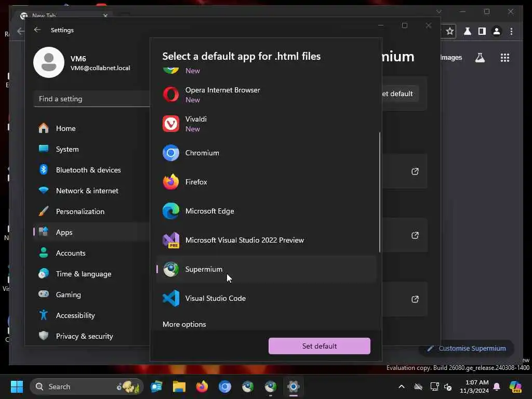Viewport: 532px width, 399px height.
Task: Select Microsoft Visual Studio 2022 Preview
Action: (x=267, y=240)
